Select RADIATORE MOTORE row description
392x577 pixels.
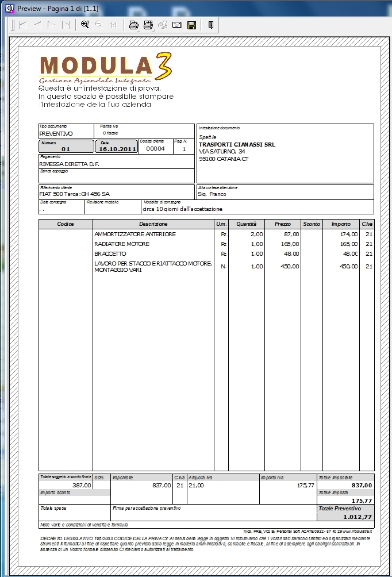[x=122, y=244]
